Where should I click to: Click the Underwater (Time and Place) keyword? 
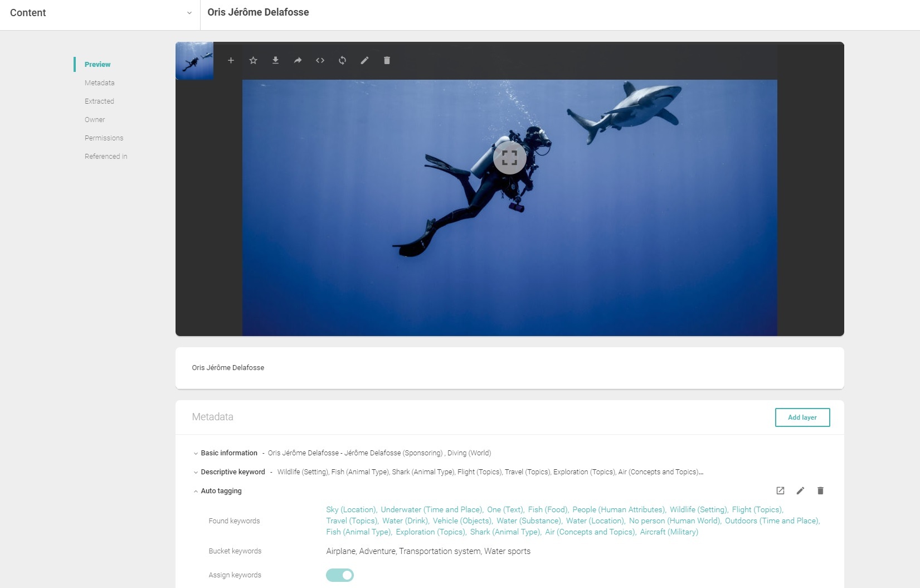(431, 509)
